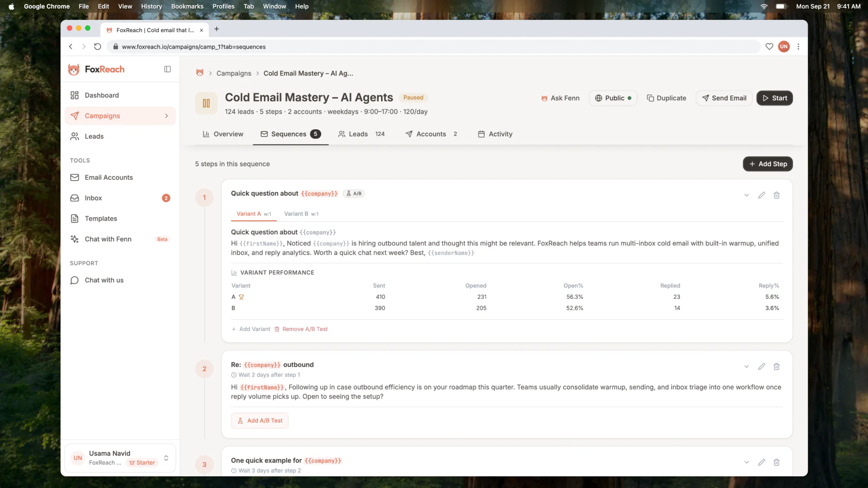Open Dashboard in the sidebar

coord(120,95)
